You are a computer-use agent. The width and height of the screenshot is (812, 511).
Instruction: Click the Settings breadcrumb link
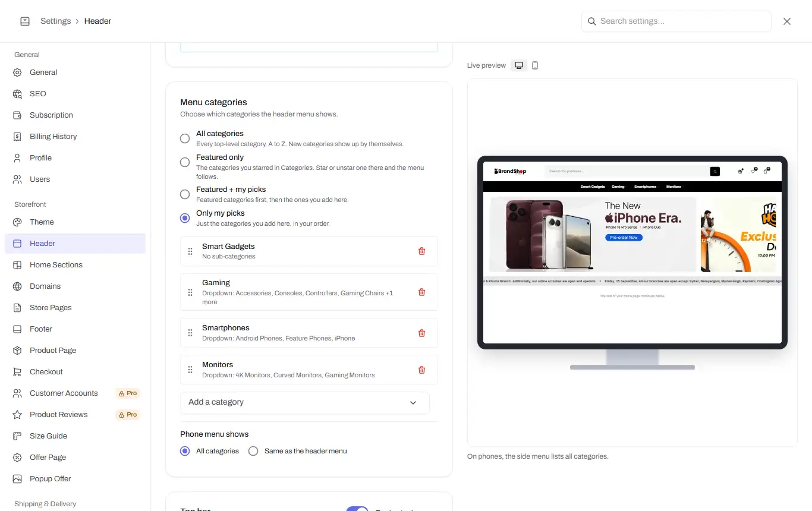55,21
